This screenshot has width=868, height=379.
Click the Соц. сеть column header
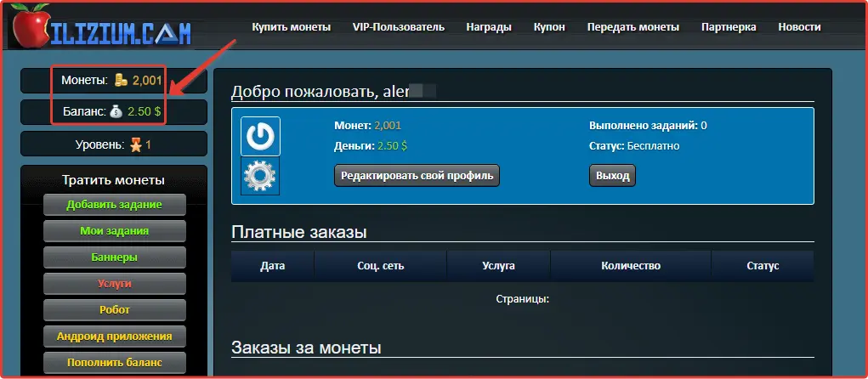(x=380, y=266)
